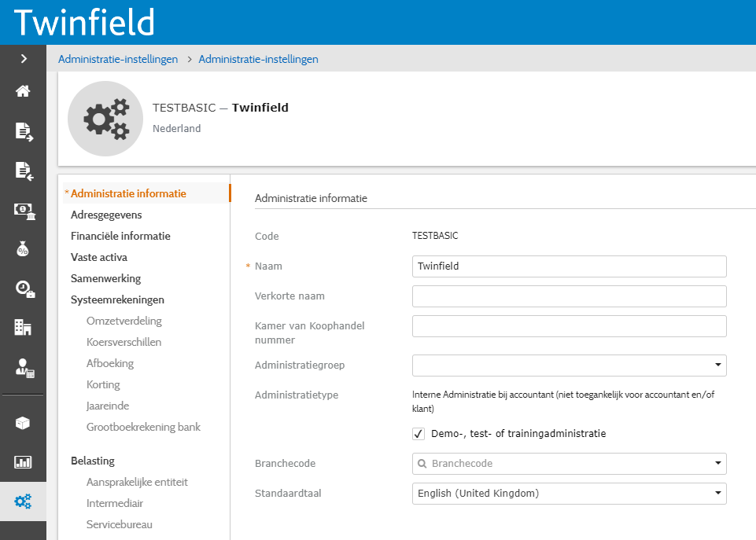Screen dimensions: 756x540
Task: Open the cube-shaped apps icon
Action: pyautogui.click(x=23, y=423)
